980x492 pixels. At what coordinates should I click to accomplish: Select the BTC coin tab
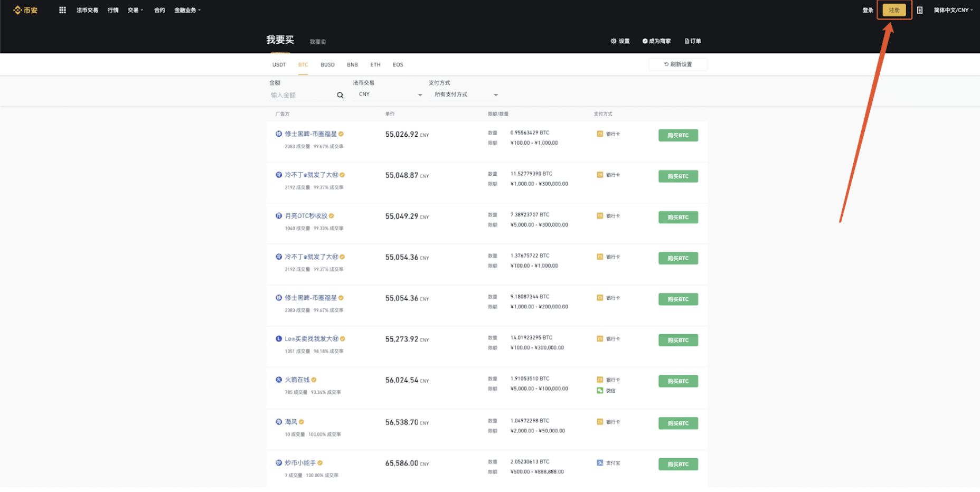point(303,65)
